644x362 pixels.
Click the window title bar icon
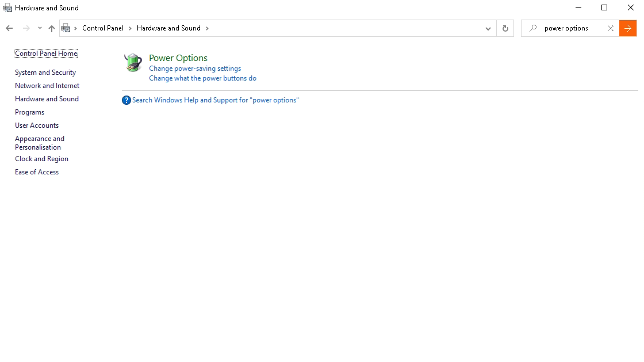tap(7, 8)
